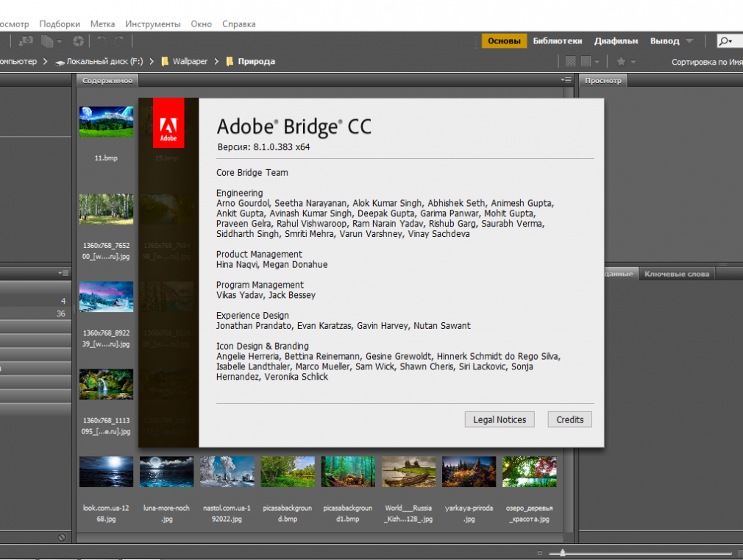The width and height of the screenshot is (743, 560).
Task: Select the World___Russia_Kizh thumbnail
Action: point(408,472)
